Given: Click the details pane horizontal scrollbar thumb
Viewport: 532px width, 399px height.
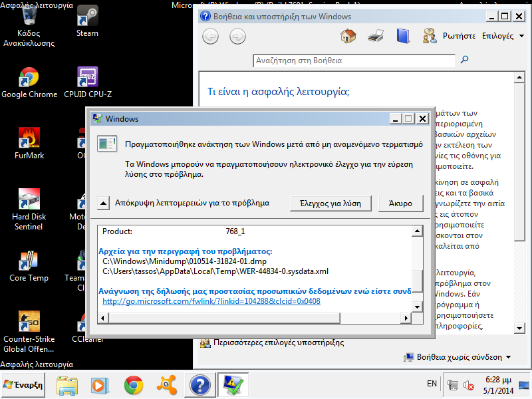Looking at the screenshot, I should pyautogui.click(x=224, y=319).
